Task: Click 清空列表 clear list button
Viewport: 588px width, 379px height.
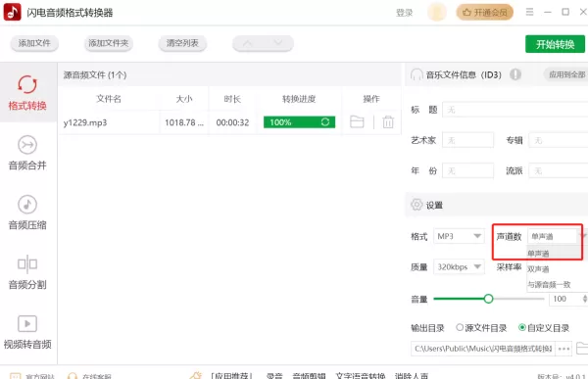Action: click(x=182, y=43)
